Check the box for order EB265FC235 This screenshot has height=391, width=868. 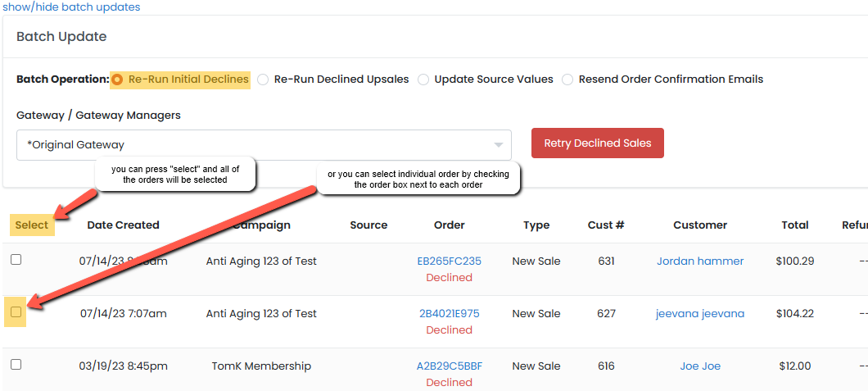[x=16, y=260]
